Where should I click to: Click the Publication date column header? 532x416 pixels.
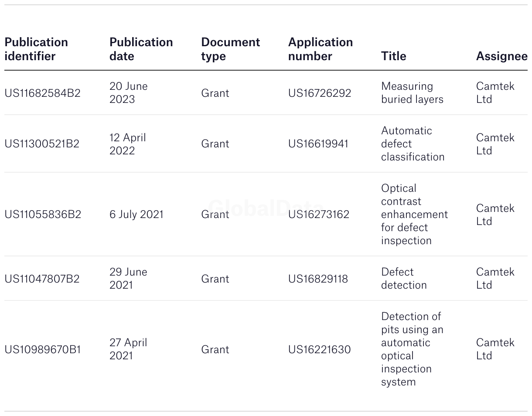coord(141,49)
